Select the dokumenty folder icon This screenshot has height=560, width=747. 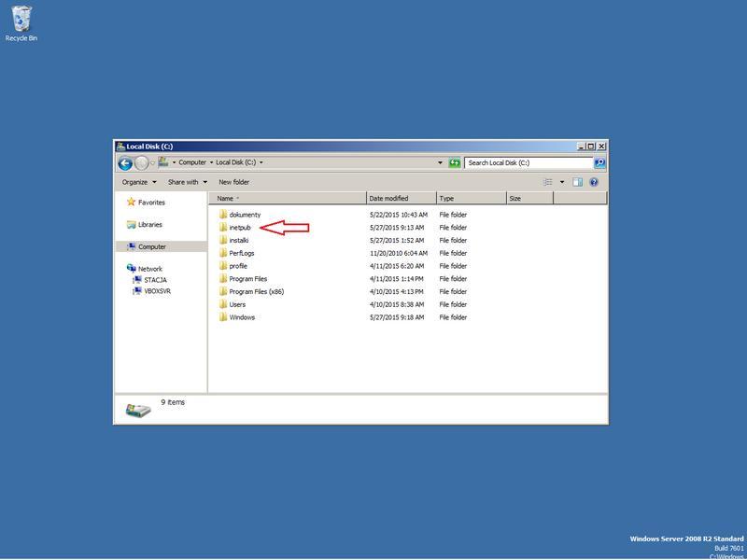(x=223, y=215)
